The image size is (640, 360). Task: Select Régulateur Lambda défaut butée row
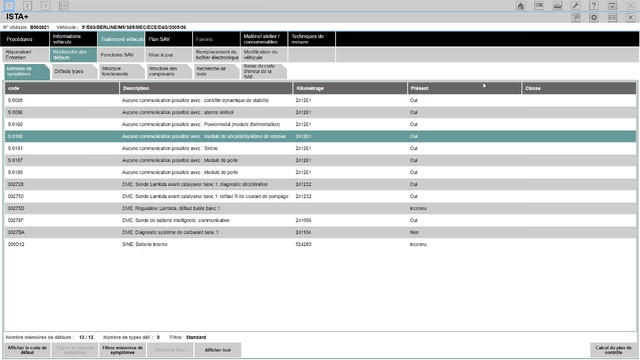320,208
